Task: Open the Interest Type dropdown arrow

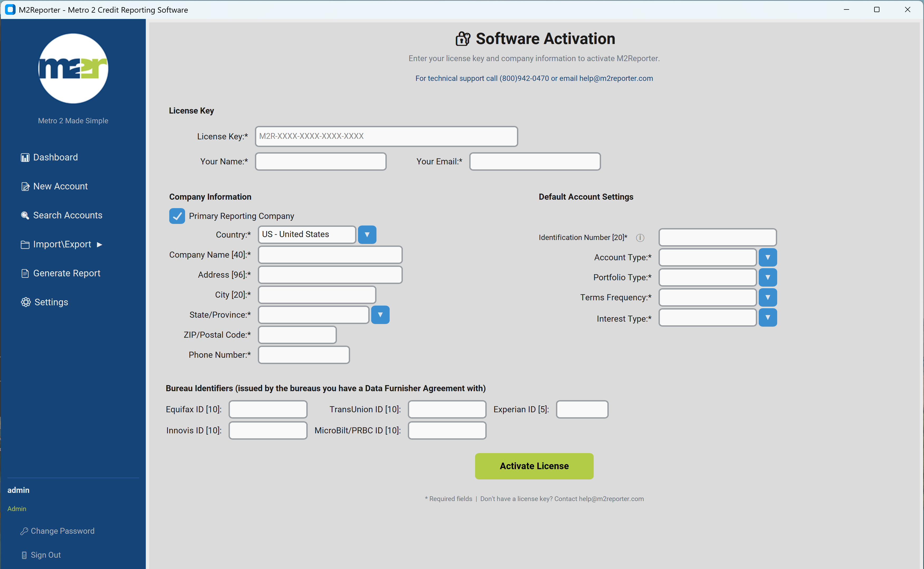Action: (x=768, y=318)
